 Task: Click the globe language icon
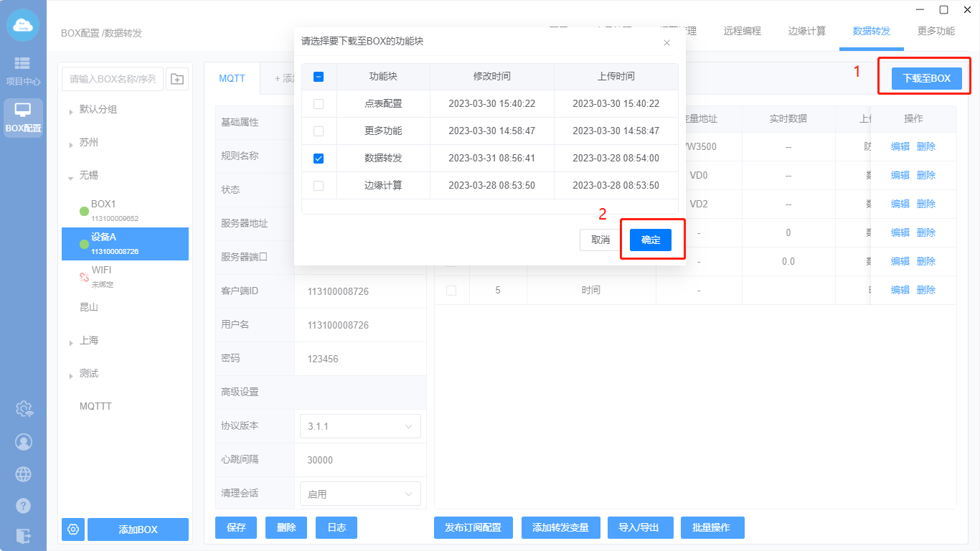[24, 474]
